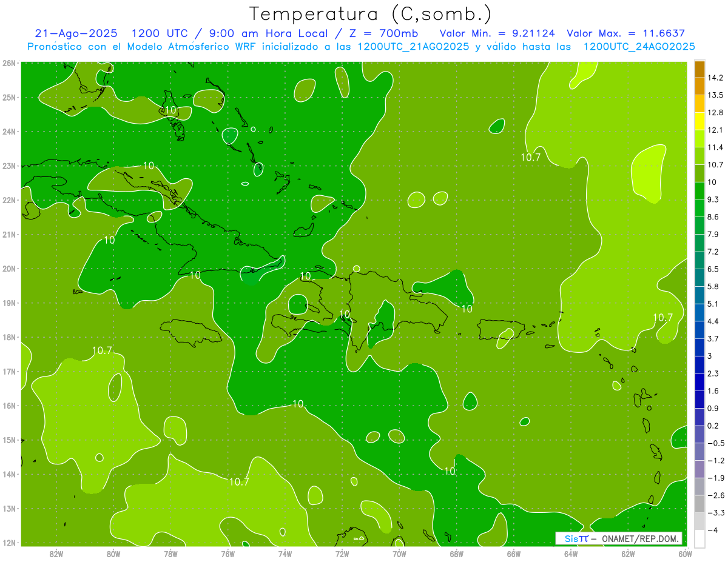Image resolution: width=728 pixels, height=562 pixels.
Task: Click the 14N latitude axis label
Action: click(x=8, y=474)
